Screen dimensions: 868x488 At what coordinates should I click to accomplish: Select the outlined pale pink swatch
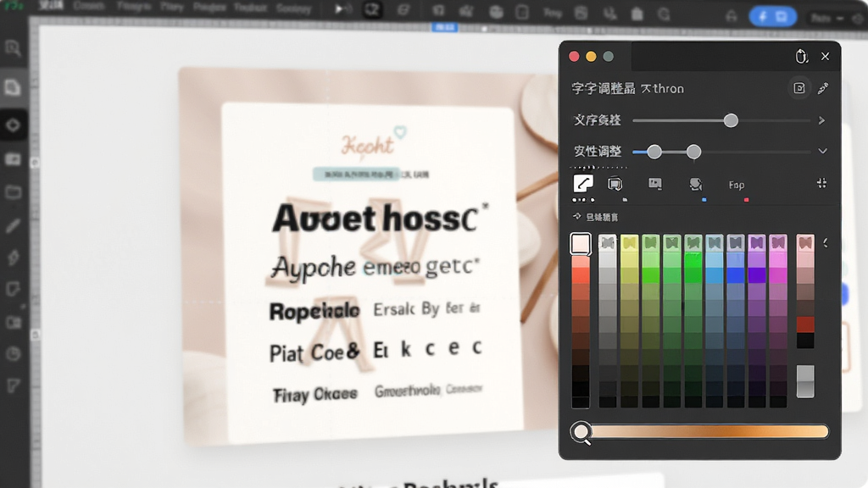[581, 243]
